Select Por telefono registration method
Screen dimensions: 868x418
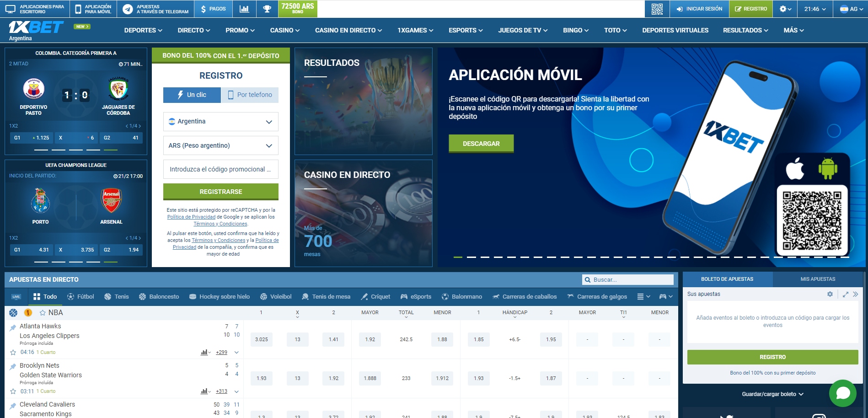click(250, 95)
